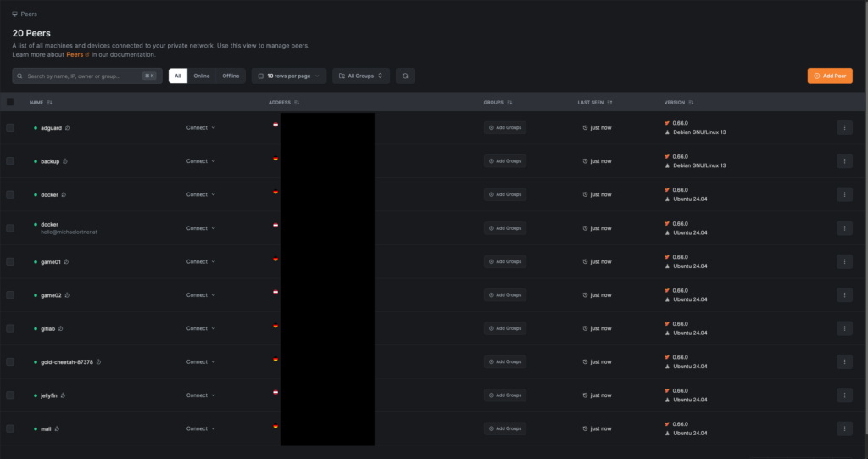
Task: Open the 10 rows per page dropdown
Action: tap(288, 76)
